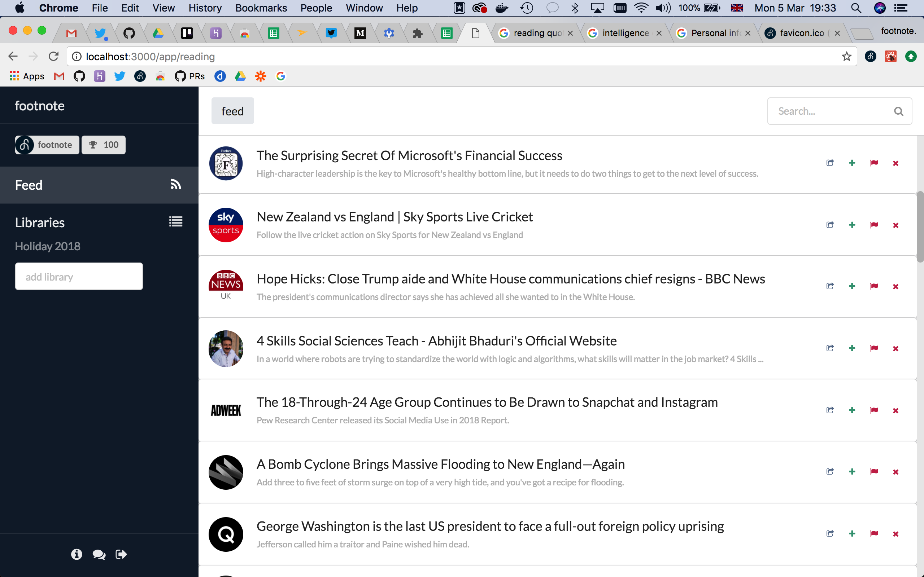This screenshot has width=924, height=577.
Task: Focus the add library input field
Action: 79,276
